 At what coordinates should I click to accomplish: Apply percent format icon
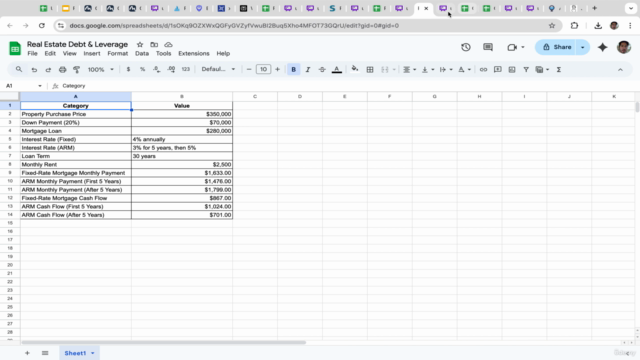pos(142,69)
